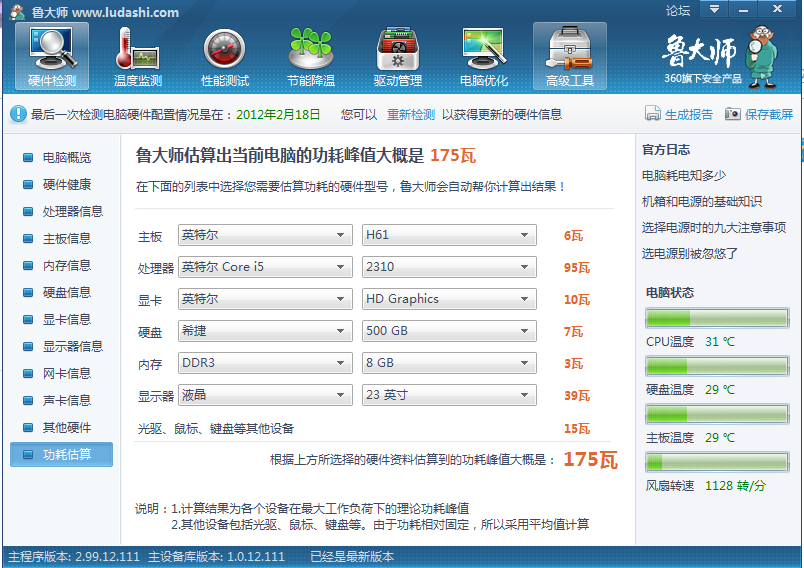The height and width of the screenshot is (568, 804).
Task: Open the 内存 type dropdown DDR3
Action: pos(265,363)
